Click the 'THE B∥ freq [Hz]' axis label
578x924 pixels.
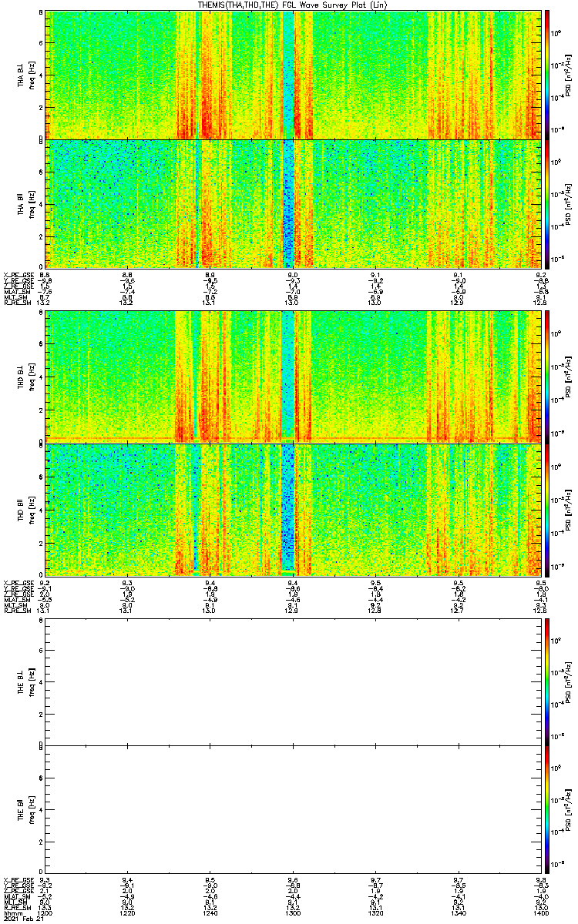coord(26,810)
